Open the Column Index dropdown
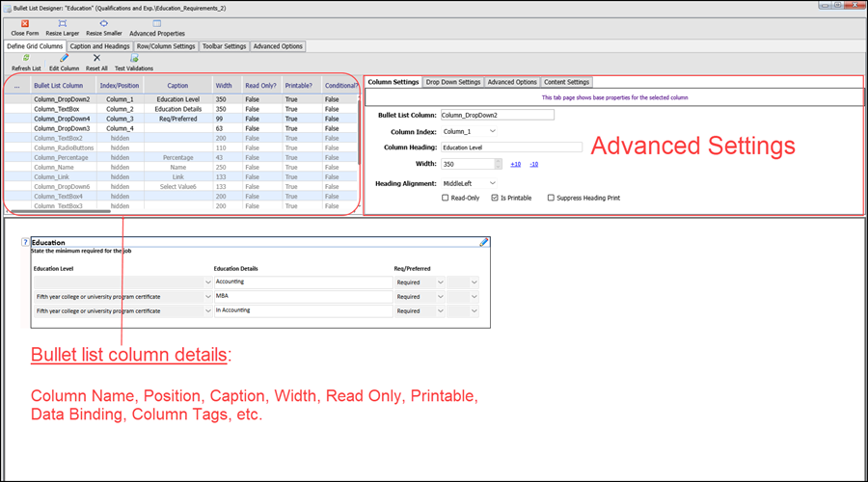The height and width of the screenshot is (482, 868). 492,132
